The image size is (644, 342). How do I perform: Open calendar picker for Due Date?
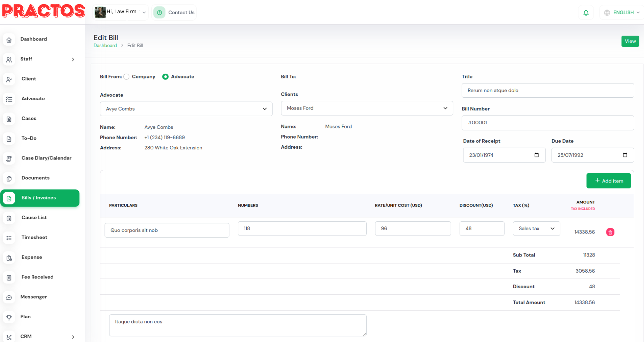(624, 155)
